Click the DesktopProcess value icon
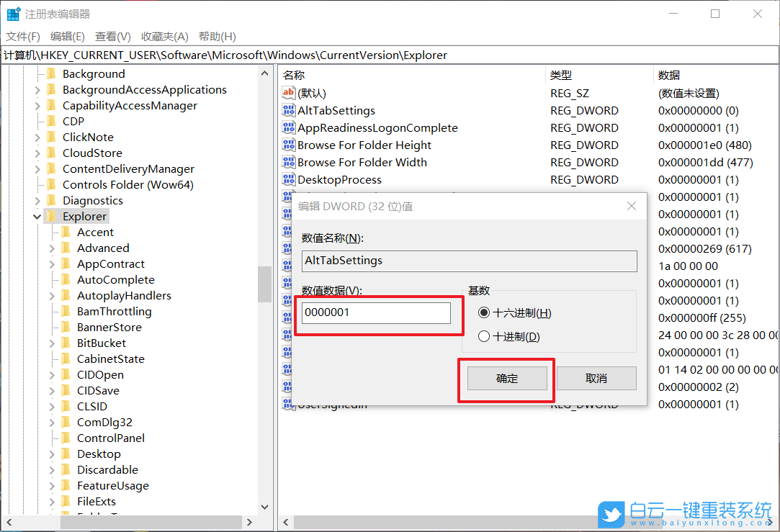The image size is (780, 532). pos(287,179)
